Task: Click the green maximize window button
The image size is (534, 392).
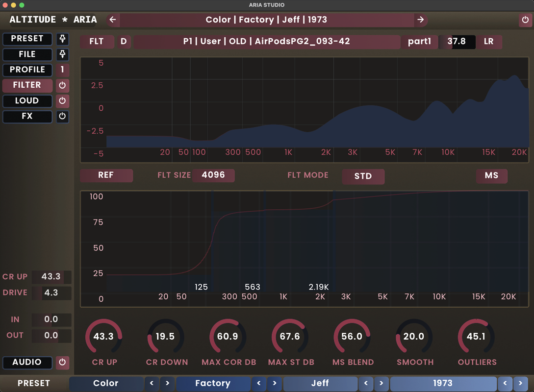Action: [22, 5]
